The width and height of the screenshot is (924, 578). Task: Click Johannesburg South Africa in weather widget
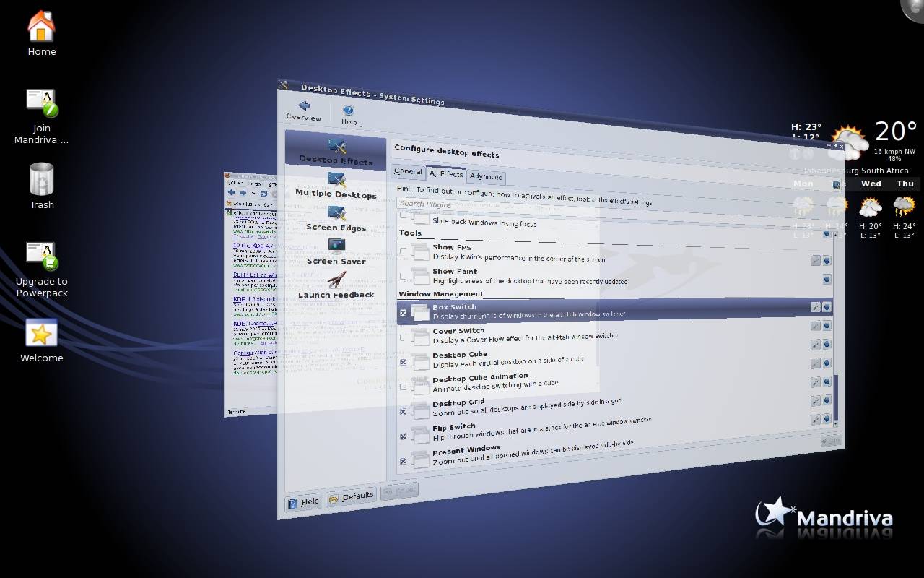click(x=856, y=171)
